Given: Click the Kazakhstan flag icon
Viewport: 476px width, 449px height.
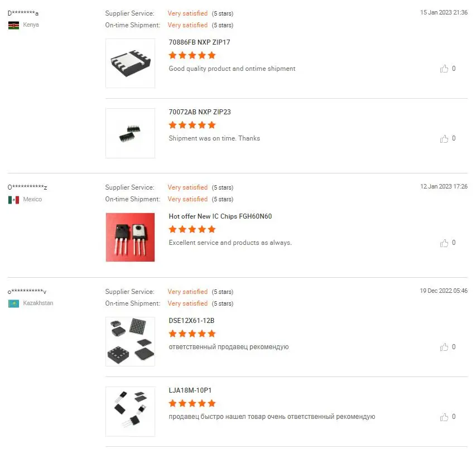Looking at the screenshot, I should [x=13, y=303].
